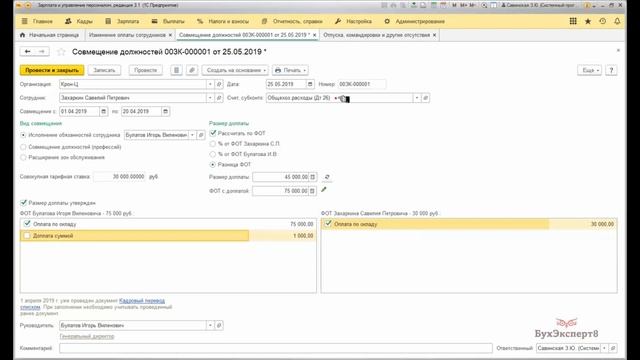Viewport: 640px width, 360px height.
Task: Select Расширение зон обслуживания radio button
Action: [23, 158]
